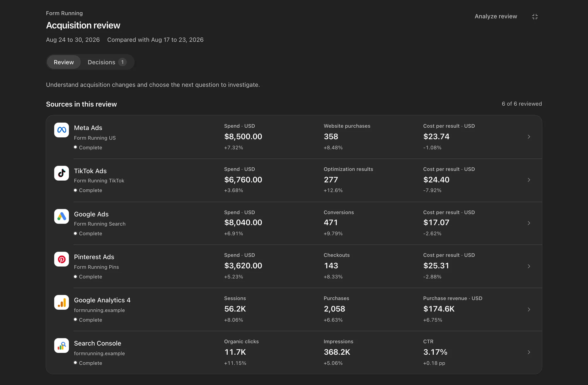
Task: Click the Pinterest cost per result $25.31
Action: coord(436,266)
